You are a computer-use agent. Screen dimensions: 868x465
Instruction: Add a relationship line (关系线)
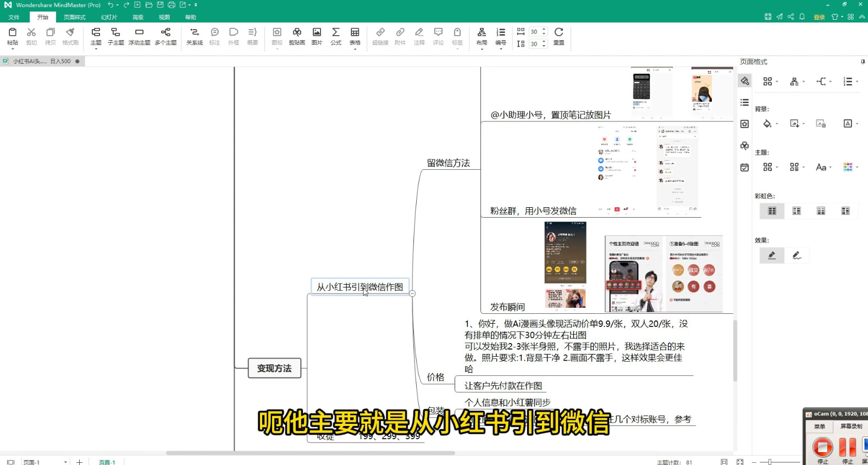[x=194, y=36]
